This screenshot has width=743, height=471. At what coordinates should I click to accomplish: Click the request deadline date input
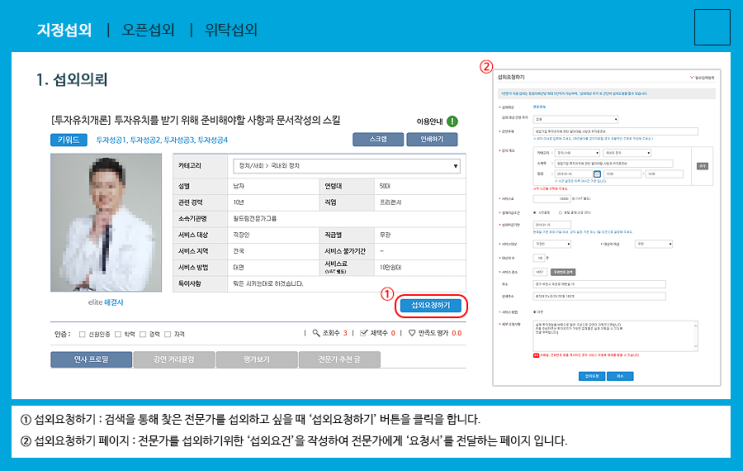tap(552, 225)
